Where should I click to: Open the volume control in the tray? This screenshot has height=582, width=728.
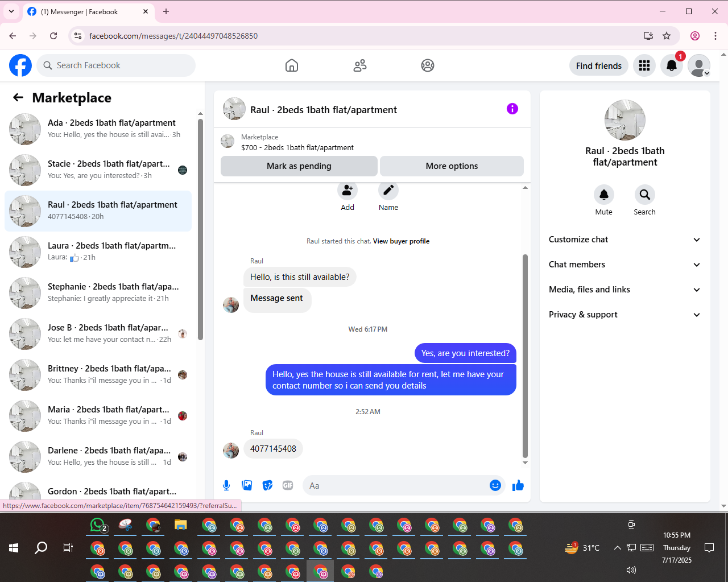(631, 570)
